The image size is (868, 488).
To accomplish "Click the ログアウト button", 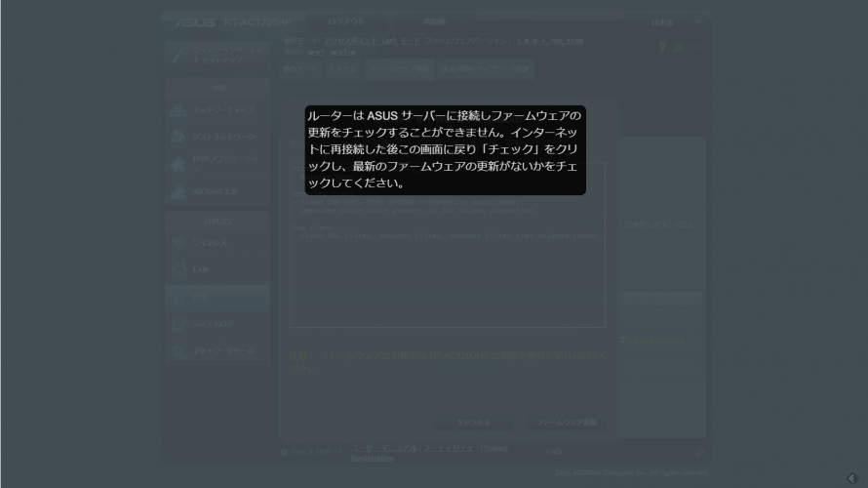I will (346, 21).
